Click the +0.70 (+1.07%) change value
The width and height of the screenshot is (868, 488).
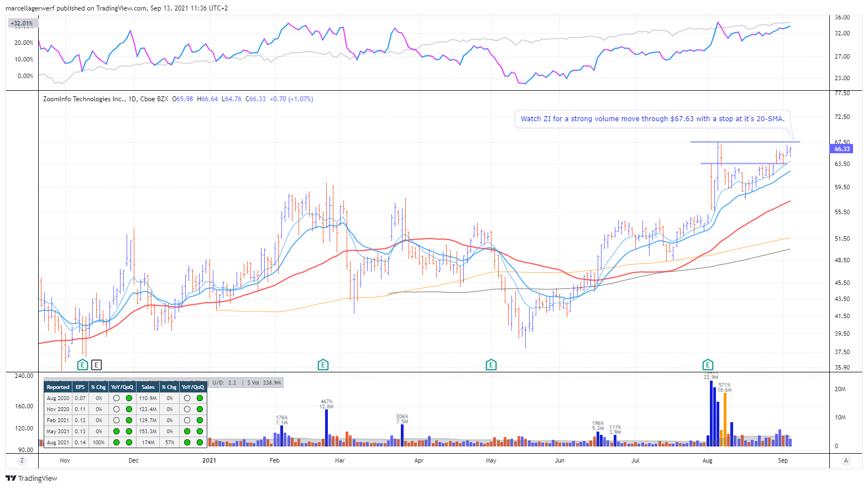[291, 99]
